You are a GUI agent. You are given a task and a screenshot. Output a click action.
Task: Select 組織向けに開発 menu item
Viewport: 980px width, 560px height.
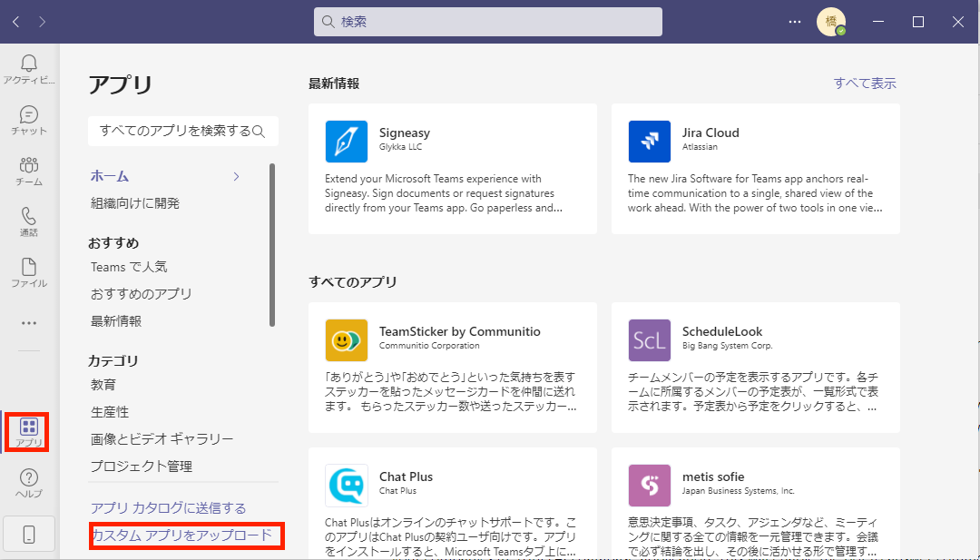[x=135, y=203]
